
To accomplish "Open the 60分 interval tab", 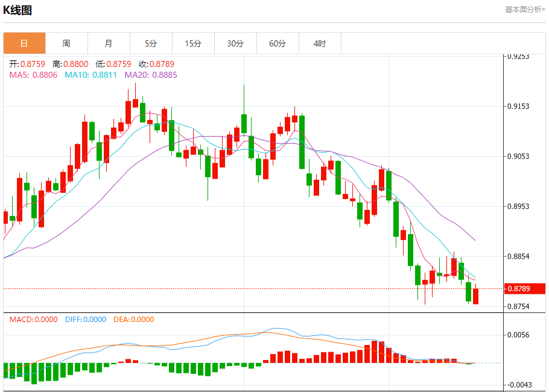I will pyautogui.click(x=278, y=43).
